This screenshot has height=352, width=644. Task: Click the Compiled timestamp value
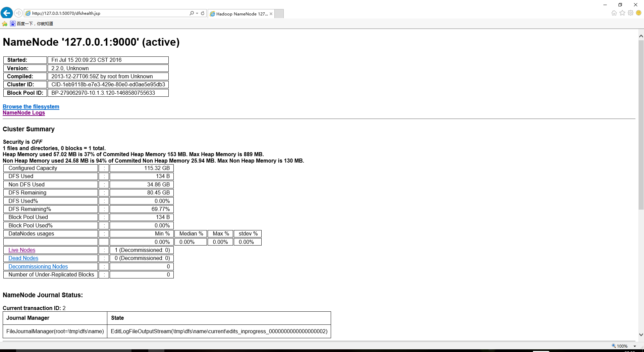[108, 76]
